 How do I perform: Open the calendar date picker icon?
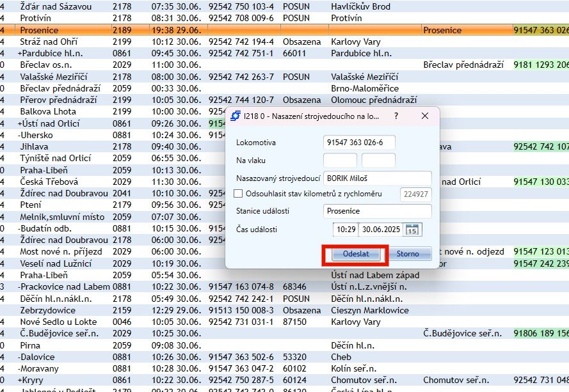tap(413, 230)
